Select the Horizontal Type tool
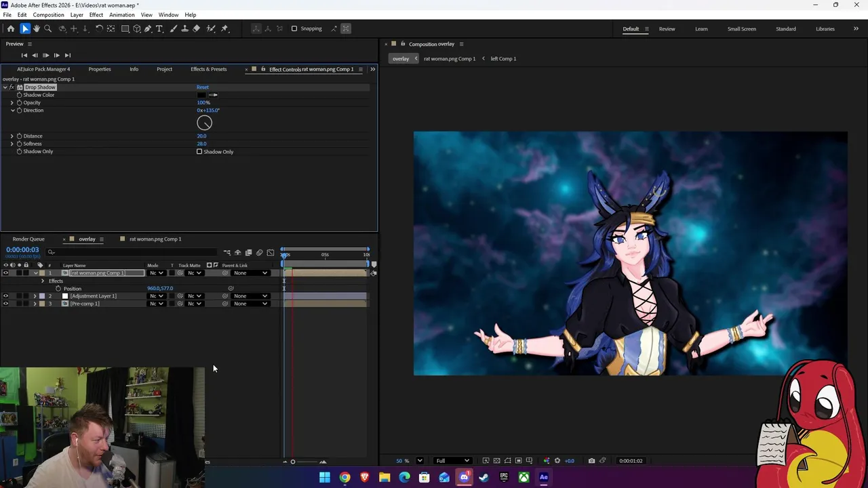The image size is (868, 488). pyautogui.click(x=159, y=28)
